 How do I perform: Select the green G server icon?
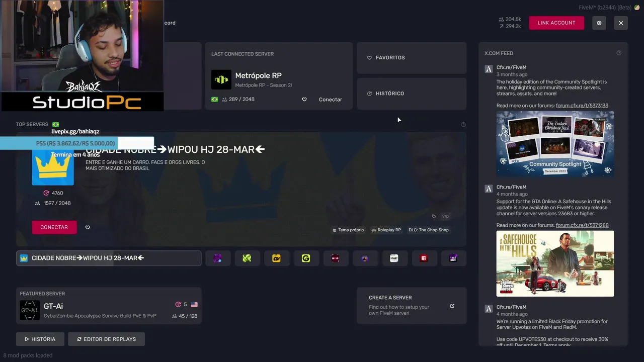click(306, 258)
